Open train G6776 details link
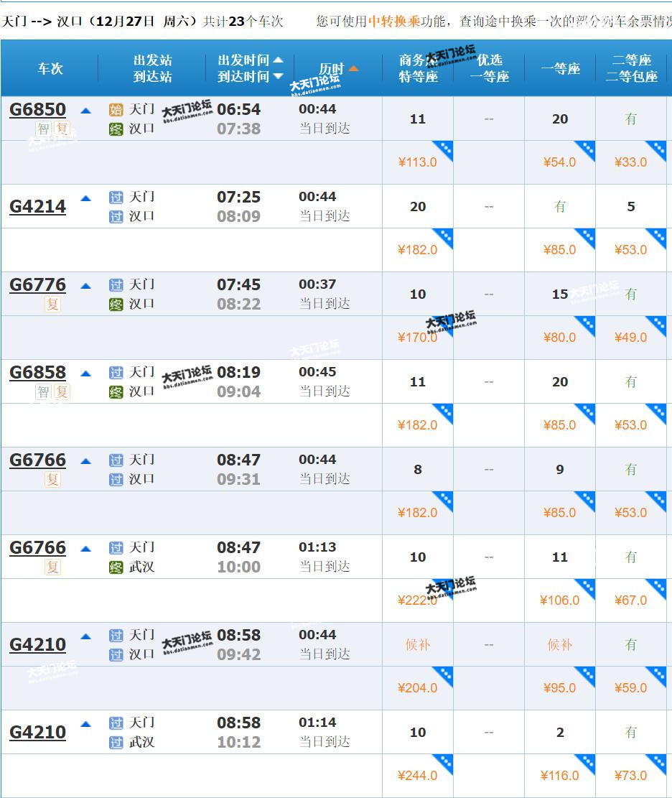This screenshot has width=672, height=798. (37, 285)
